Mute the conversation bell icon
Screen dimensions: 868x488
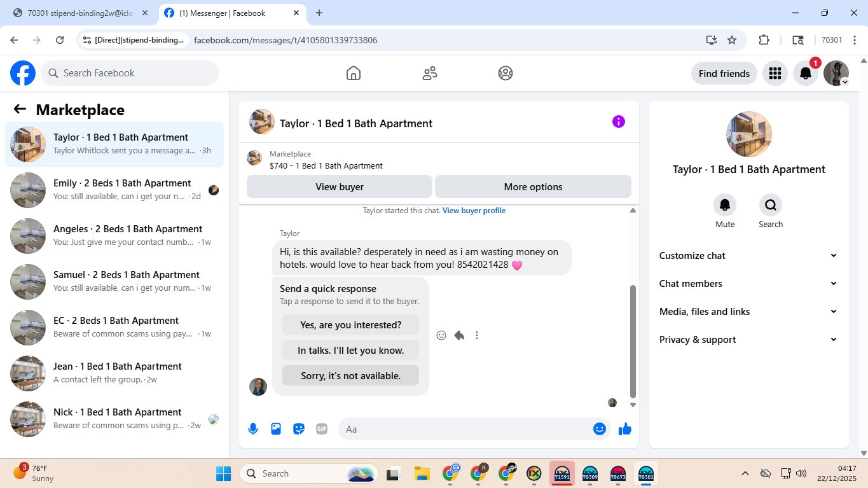pyautogui.click(x=725, y=205)
